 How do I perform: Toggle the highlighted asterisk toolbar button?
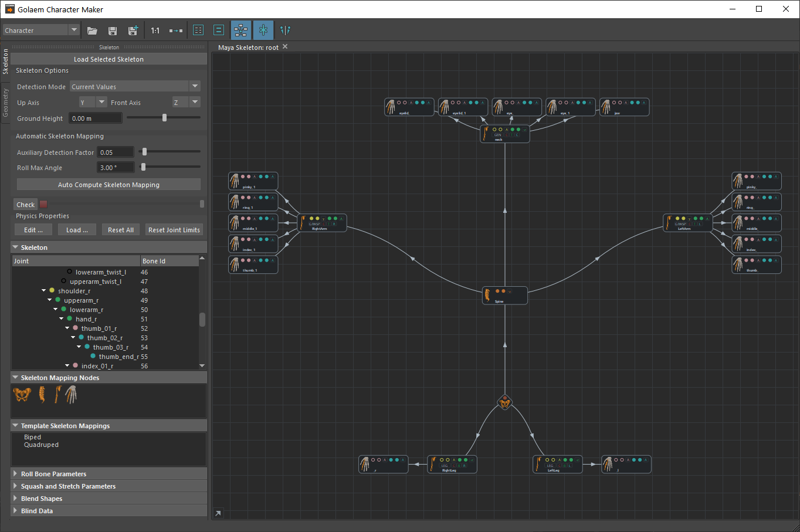[263, 31]
